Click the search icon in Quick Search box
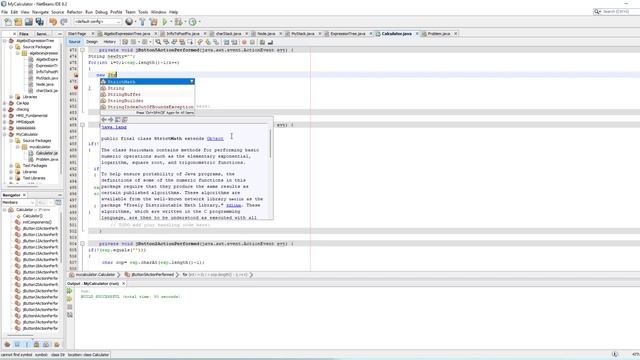Image resolution: width=640 pixels, height=360 pixels. point(598,11)
